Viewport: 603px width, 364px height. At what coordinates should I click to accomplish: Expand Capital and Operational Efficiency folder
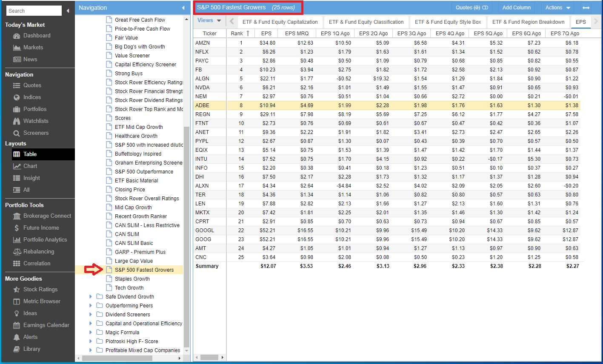coord(91,324)
